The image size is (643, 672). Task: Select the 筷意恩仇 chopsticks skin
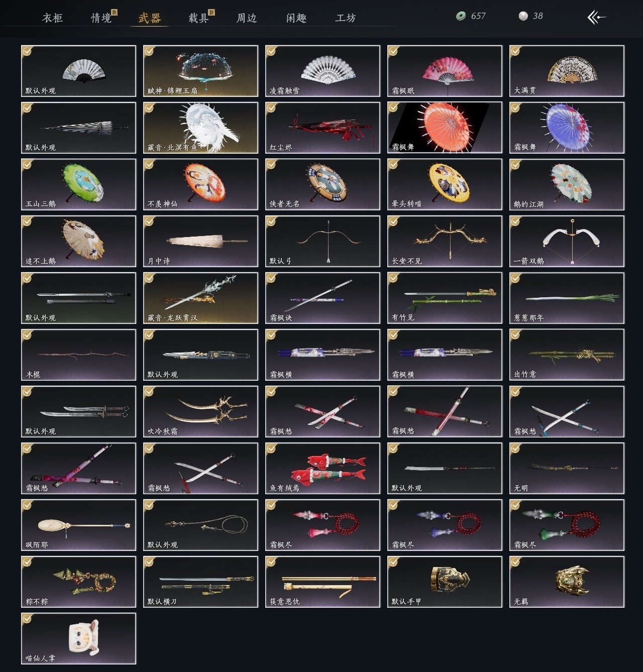point(323,582)
